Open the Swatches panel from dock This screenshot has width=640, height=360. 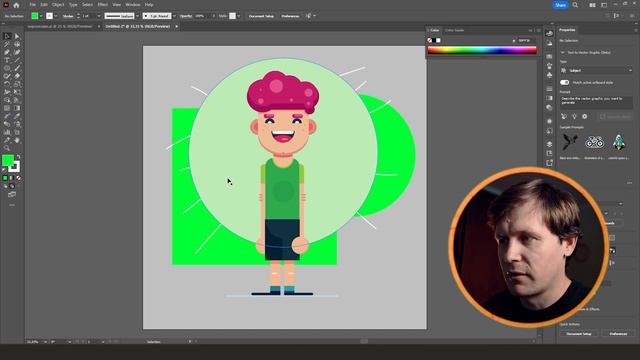pyautogui.click(x=549, y=56)
